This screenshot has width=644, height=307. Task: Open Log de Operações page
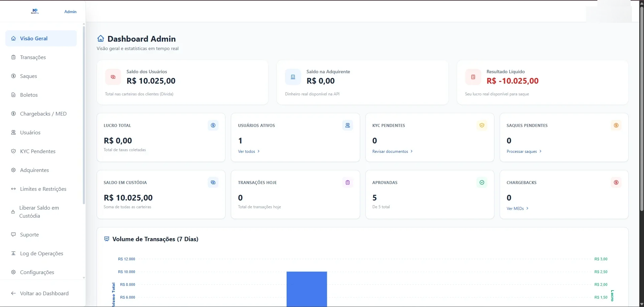[41, 253]
